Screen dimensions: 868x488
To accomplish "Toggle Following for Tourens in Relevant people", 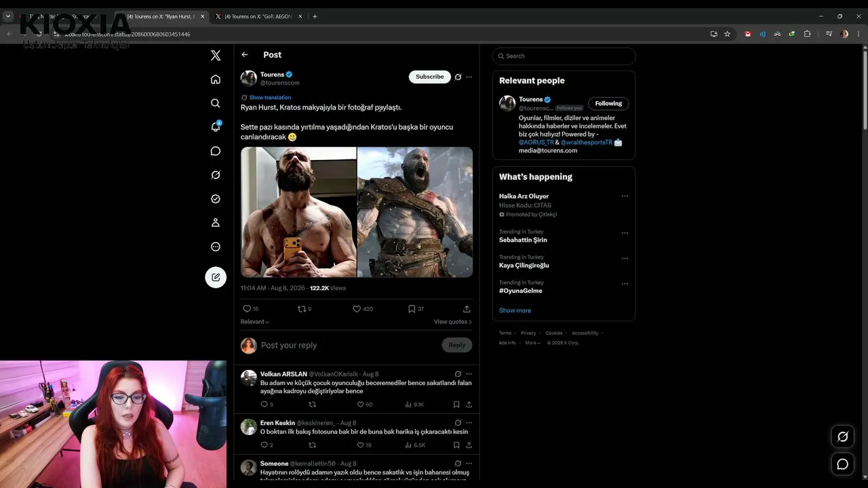I will click(608, 104).
